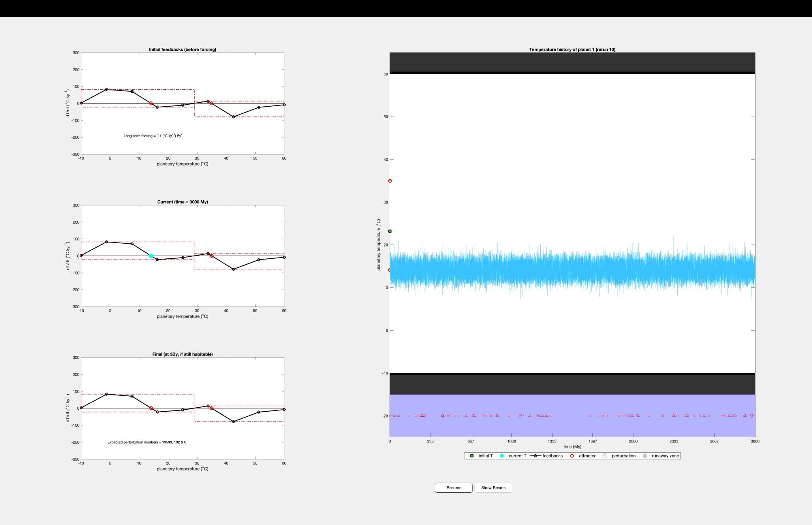Select the feedbacks line legend icon
Screen dimensions: 812x525
pos(535,456)
